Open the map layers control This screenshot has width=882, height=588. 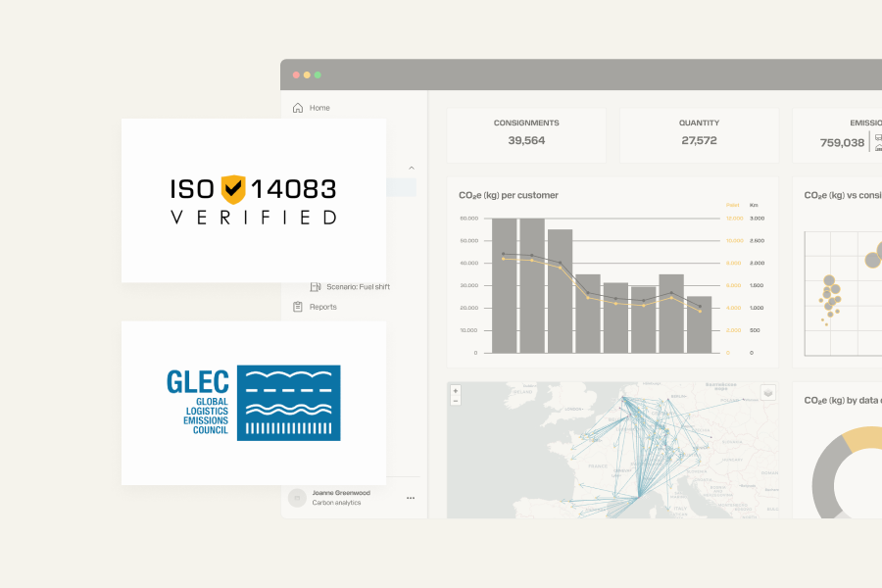[767, 393]
